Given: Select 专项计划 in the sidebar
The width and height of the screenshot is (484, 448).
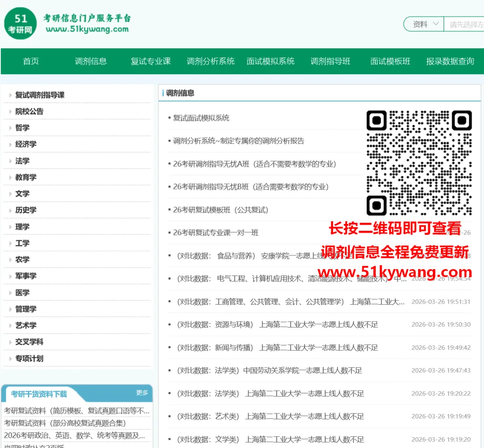Looking at the screenshot, I should coord(29,358).
